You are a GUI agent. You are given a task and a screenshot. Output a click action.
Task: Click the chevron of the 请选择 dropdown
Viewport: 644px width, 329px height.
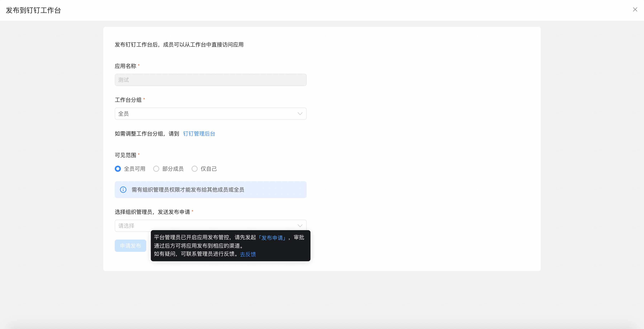coord(300,226)
